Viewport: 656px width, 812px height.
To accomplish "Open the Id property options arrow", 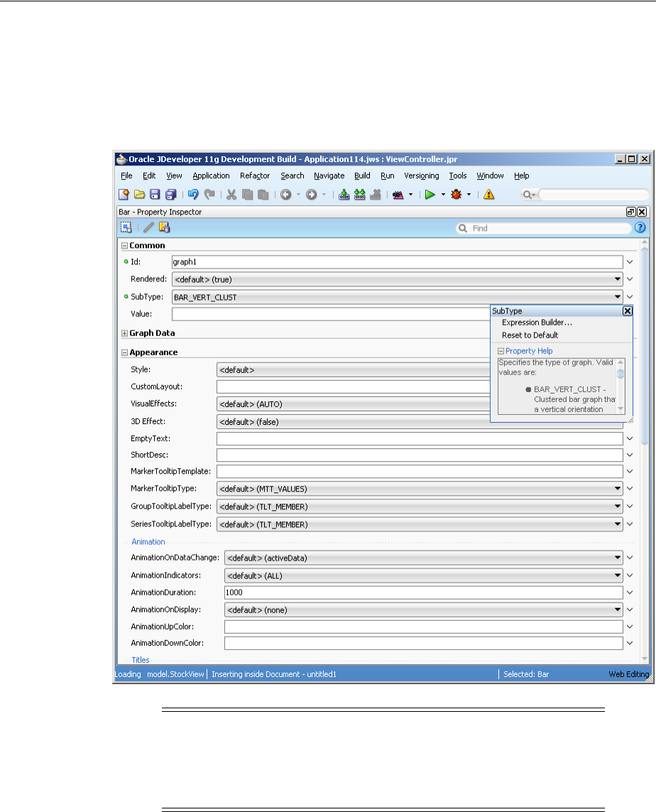I will pyautogui.click(x=630, y=262).
